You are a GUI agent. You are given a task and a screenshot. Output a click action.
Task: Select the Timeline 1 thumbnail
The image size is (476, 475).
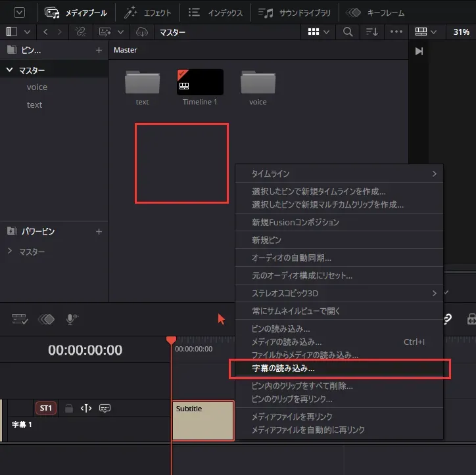(x=200, y=82)
